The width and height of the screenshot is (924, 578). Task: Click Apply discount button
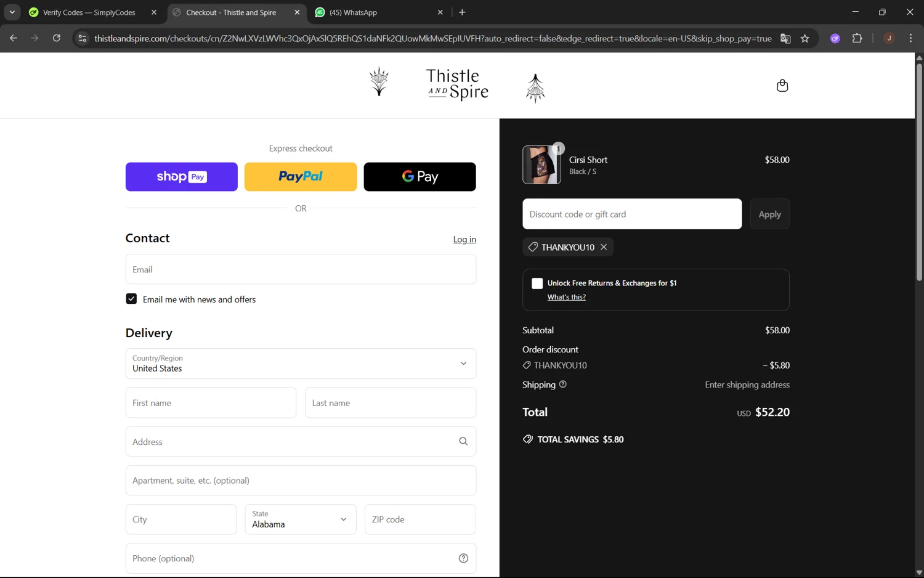(x=769, y=214)
